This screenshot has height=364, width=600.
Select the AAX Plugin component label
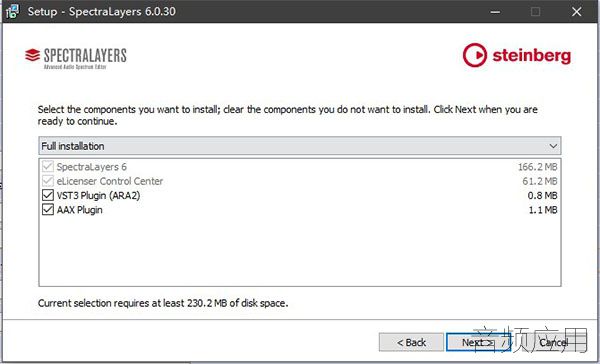pyautogui.click(x=80, y=210)
